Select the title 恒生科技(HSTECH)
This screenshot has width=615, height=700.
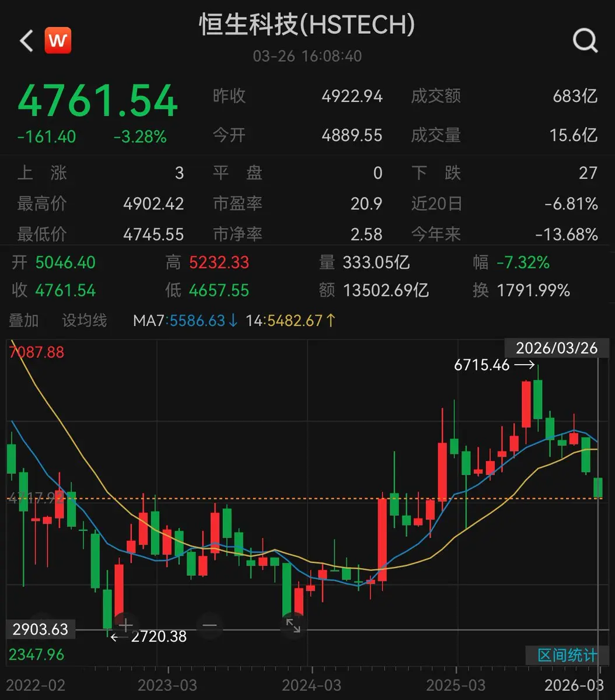307,25
